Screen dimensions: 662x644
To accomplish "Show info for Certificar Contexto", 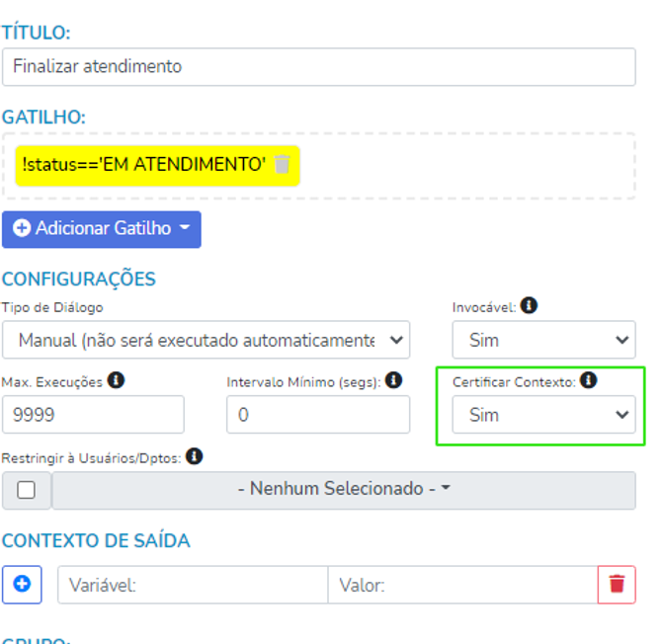I will click(x=589, y=380).
